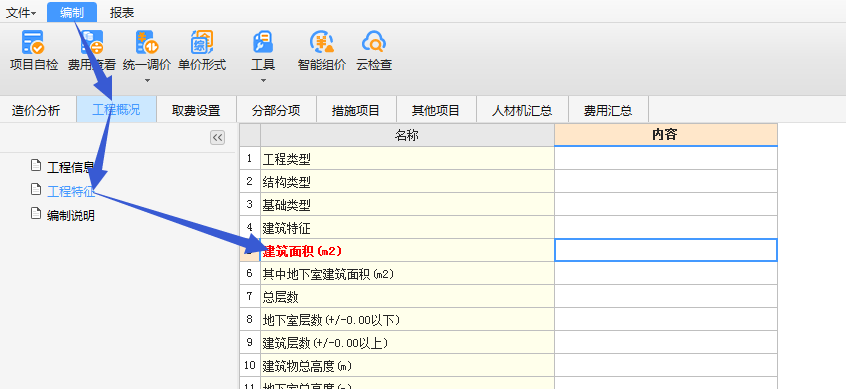Run 项目自检 project self-check
The height and width of the screenshot is (389, 846).
[x=34, y=51]
